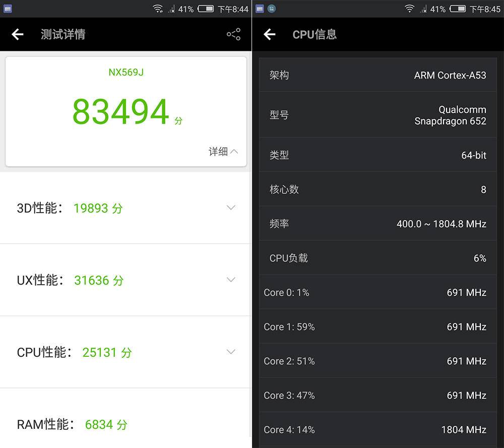Screen dimensions: 504x448
Task: Expand the UX性能 score details
Action: point(231,280)
